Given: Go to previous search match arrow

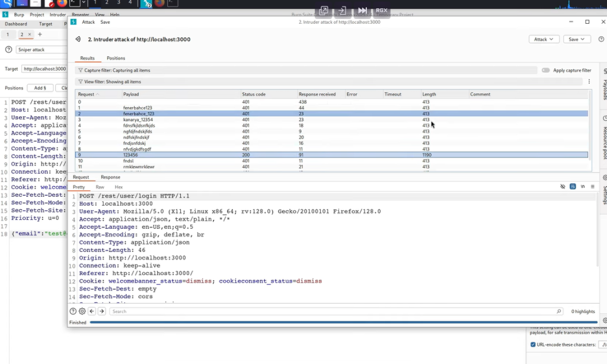Looking at the screenshot, I should 92,311.
